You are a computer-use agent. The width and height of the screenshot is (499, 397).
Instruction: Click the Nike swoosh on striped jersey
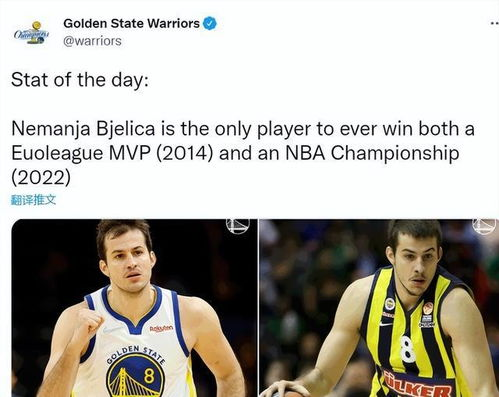[x=386, y=323]
